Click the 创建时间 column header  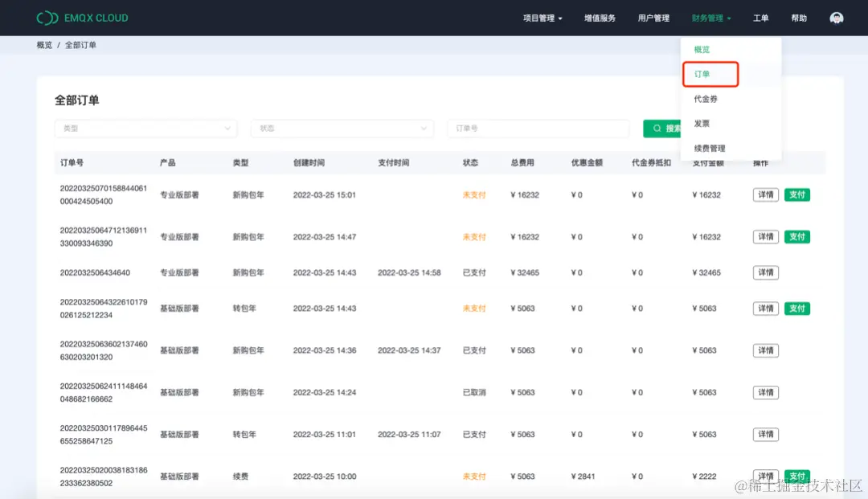pos(309,162)
